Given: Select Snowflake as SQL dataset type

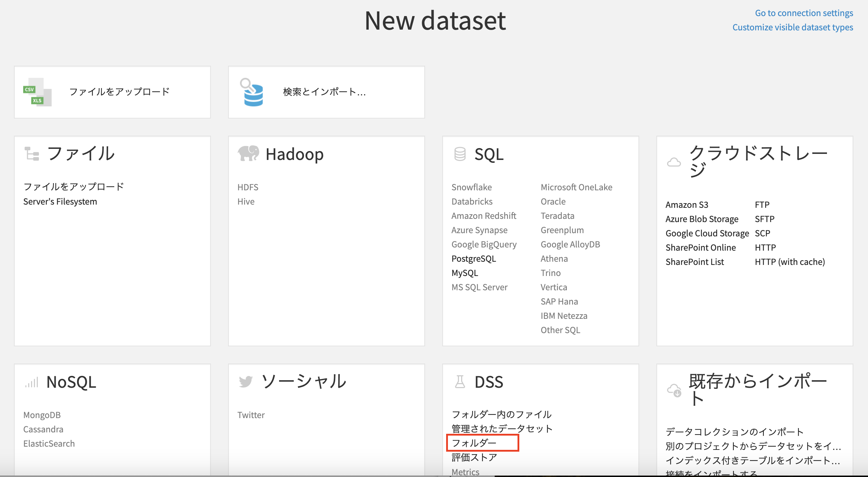Looking at the screenshot, I should click(x=471, y=187).
